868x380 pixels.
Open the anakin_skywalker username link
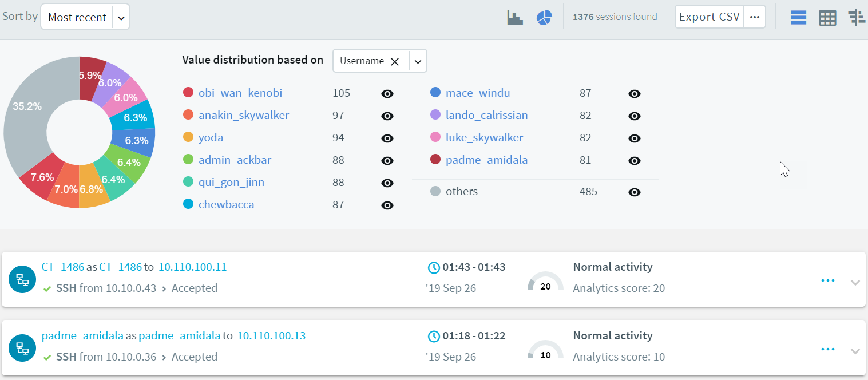click(x=244, y=116)
